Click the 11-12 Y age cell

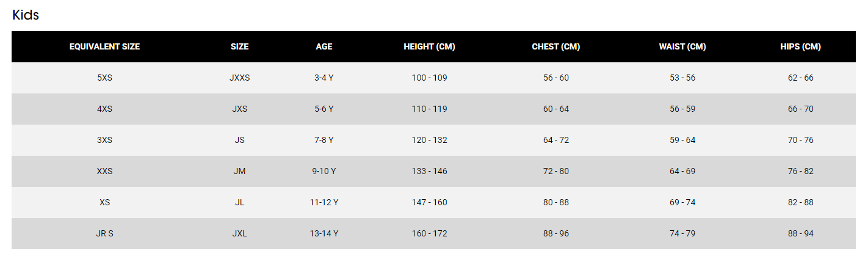pos(324,202)
